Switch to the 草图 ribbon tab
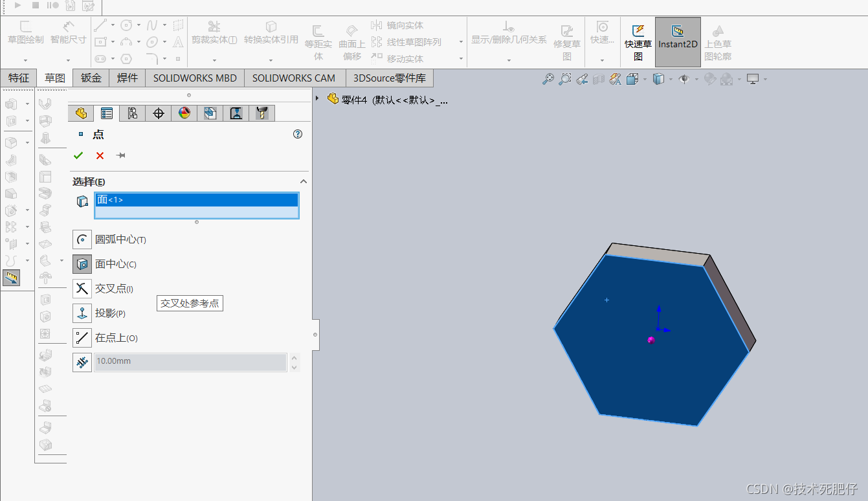 click(55, 78)
